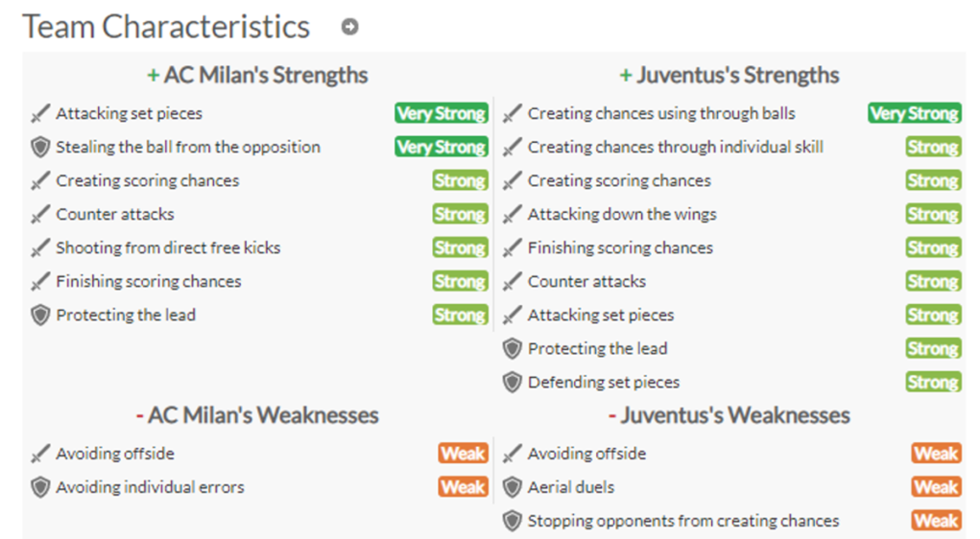Click shield icon beside Avoiding individual errors
Image resolution: width=980 pixels, height=539 pixels.
click(40, 487)
